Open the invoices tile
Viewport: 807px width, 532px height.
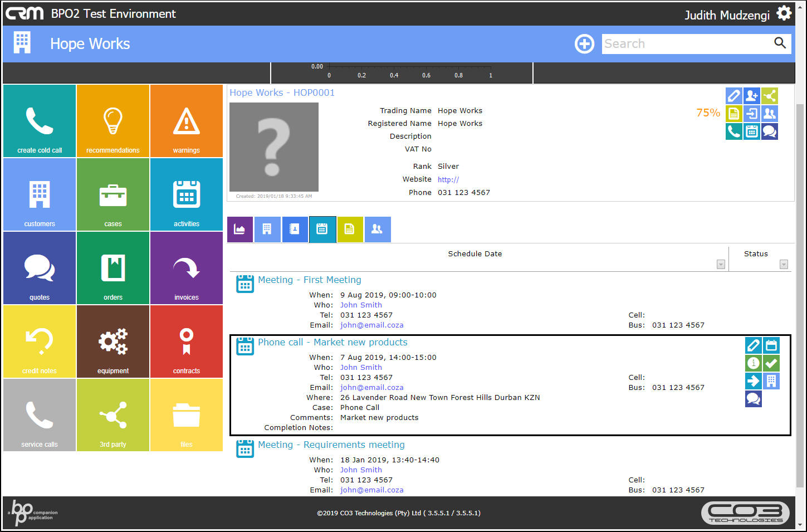187,268
